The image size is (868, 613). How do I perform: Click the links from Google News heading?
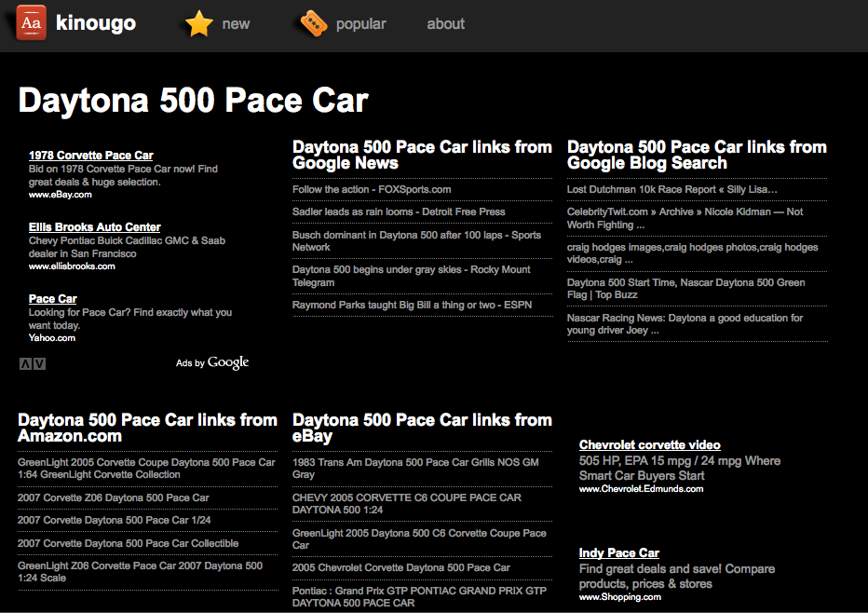422,155
